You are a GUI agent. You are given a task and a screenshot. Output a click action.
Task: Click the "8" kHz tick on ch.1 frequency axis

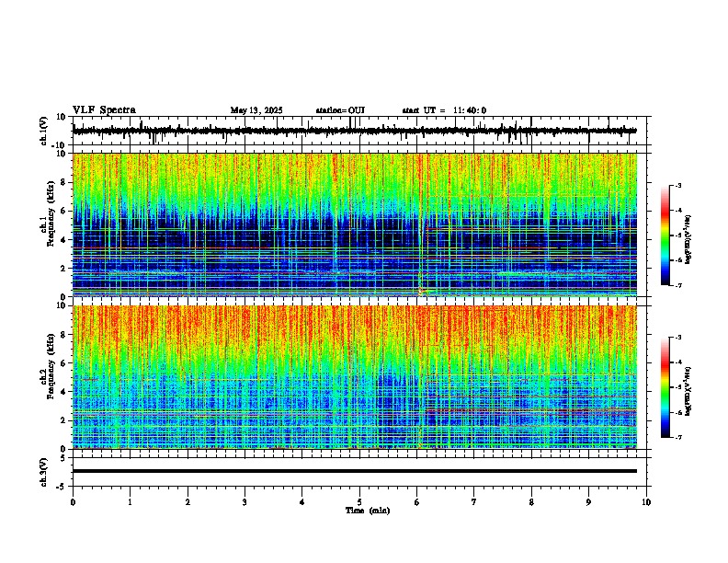(x=65, y=182)
